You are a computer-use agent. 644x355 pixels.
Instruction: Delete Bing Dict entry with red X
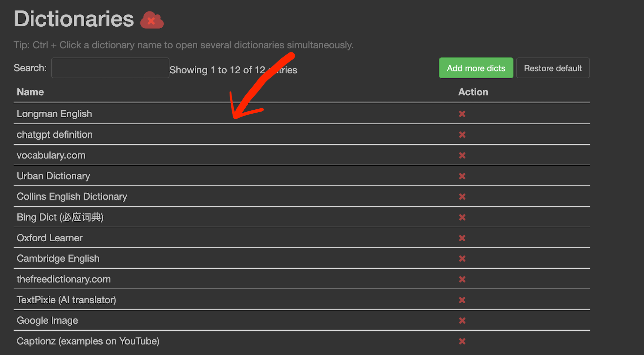point(462,217)
